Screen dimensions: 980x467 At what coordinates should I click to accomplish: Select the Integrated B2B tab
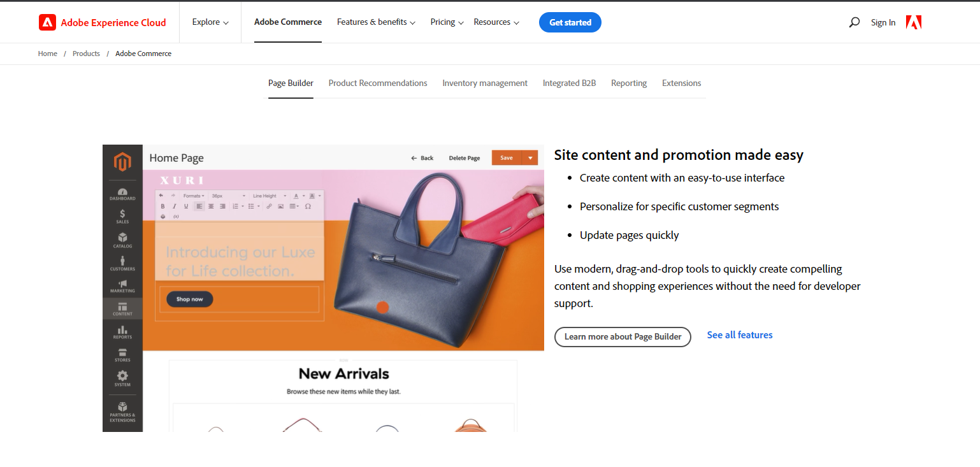(569, 83)
